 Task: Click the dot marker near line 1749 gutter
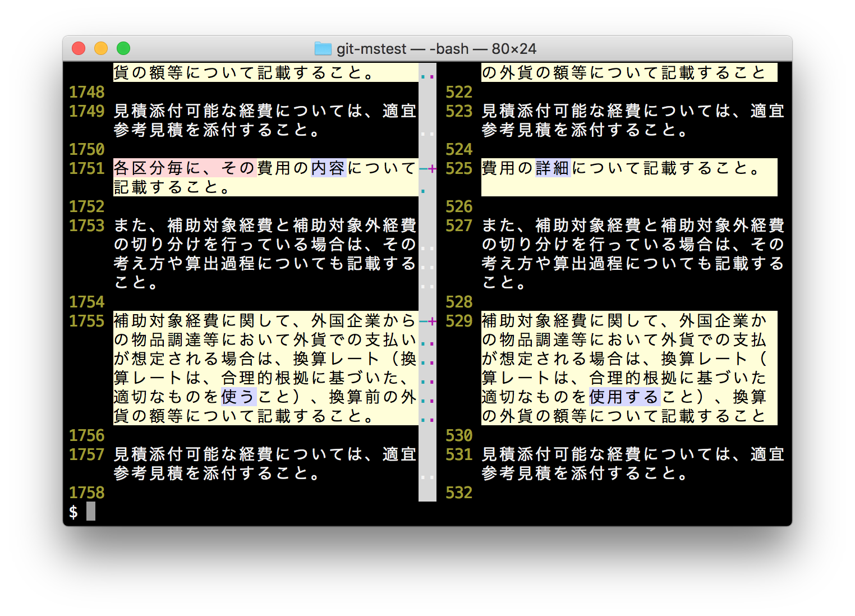tap(426, 133)
